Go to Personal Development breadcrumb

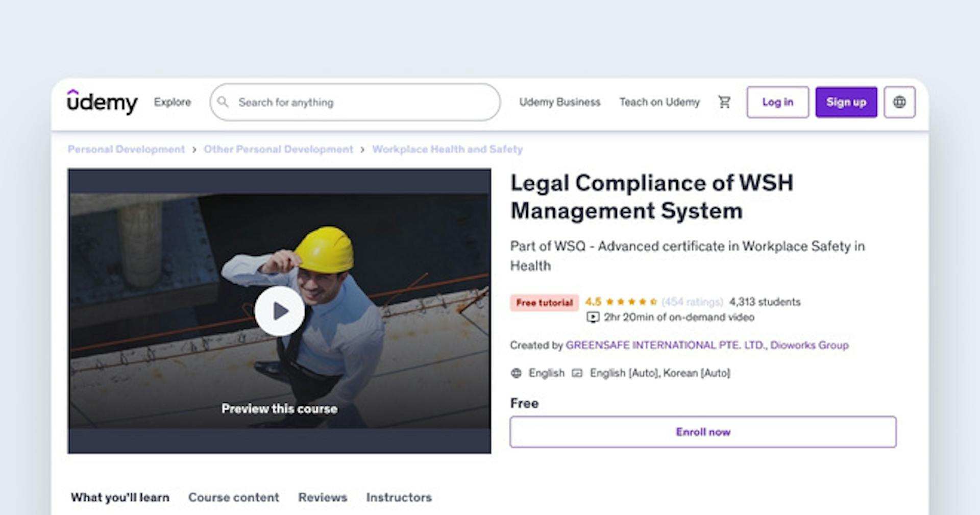point(126,149)
